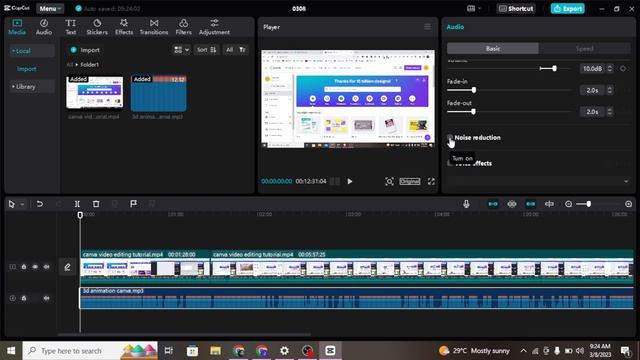Open the Shortcut button

(x=516, y=8)
